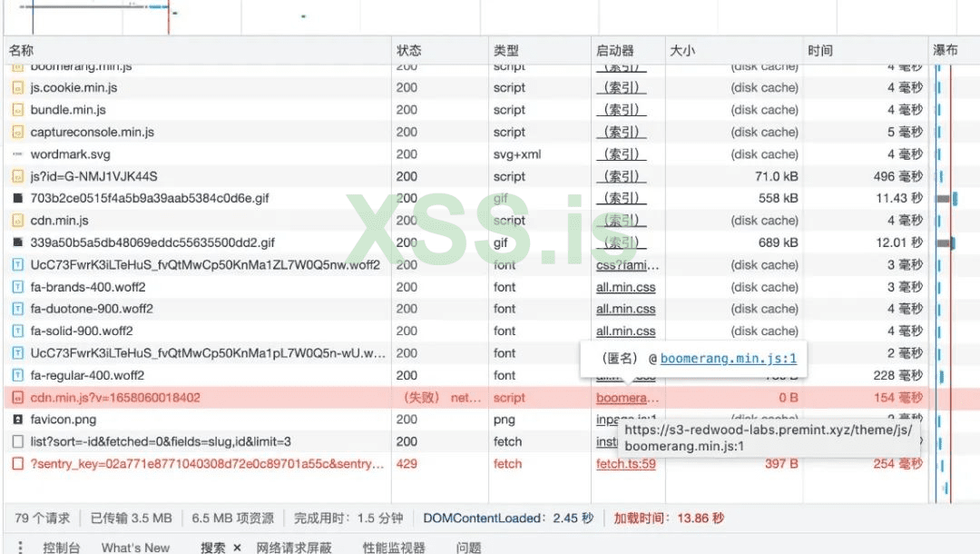Select the failed cdn.min.js?v=1658060018402 request
980x554 pixels.
tap(491, 398)
